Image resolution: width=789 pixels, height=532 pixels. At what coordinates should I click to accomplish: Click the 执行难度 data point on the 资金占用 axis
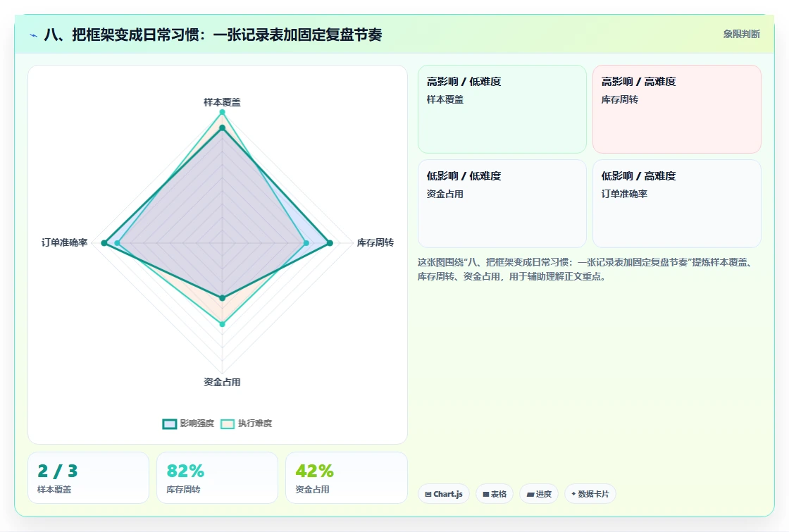222,324
